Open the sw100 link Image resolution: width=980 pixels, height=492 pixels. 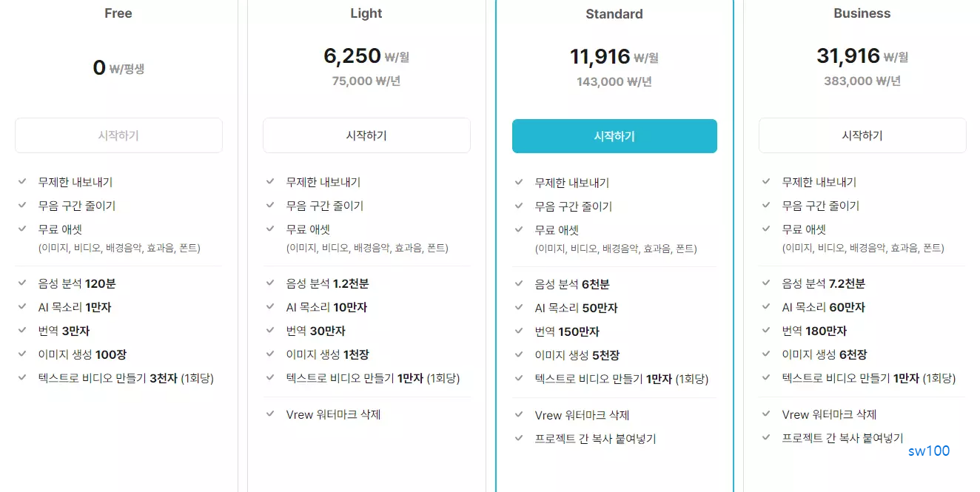point(929,451)
